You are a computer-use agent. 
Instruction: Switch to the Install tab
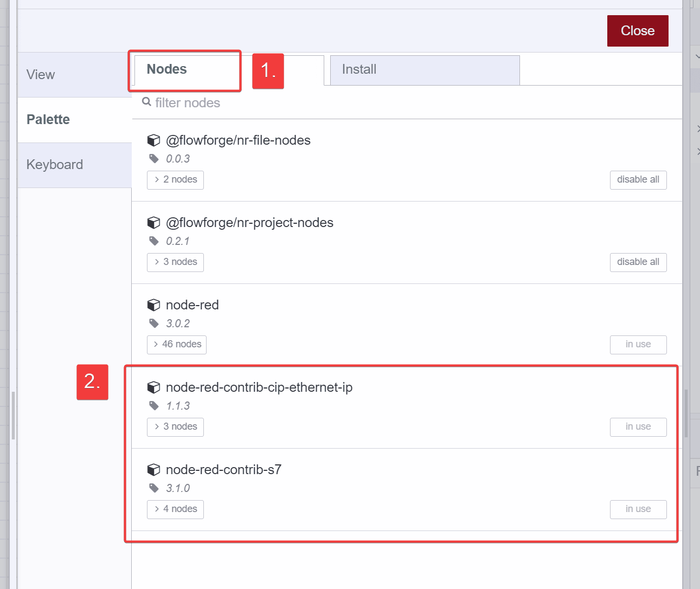(425, 70)
